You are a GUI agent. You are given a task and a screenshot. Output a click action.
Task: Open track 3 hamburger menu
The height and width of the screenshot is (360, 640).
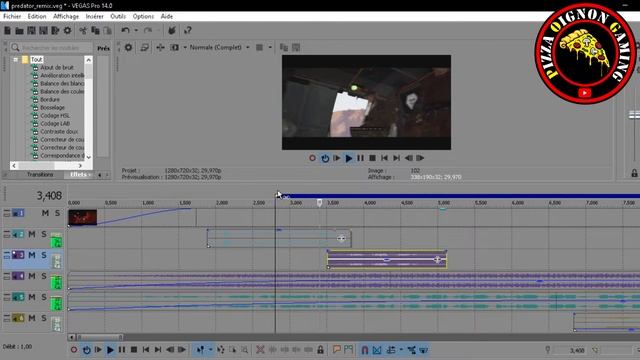pyautogui.click(x=7, y=255)
